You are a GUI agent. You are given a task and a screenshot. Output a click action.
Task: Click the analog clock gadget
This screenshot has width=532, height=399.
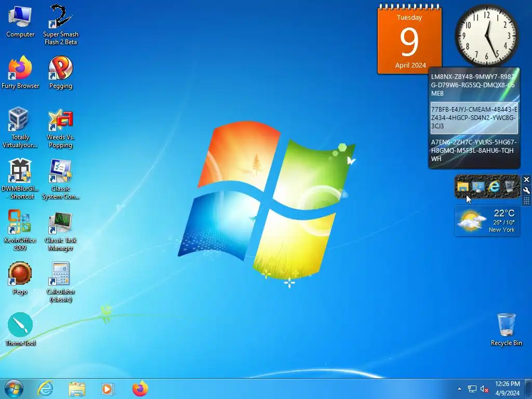click(487, 35)
